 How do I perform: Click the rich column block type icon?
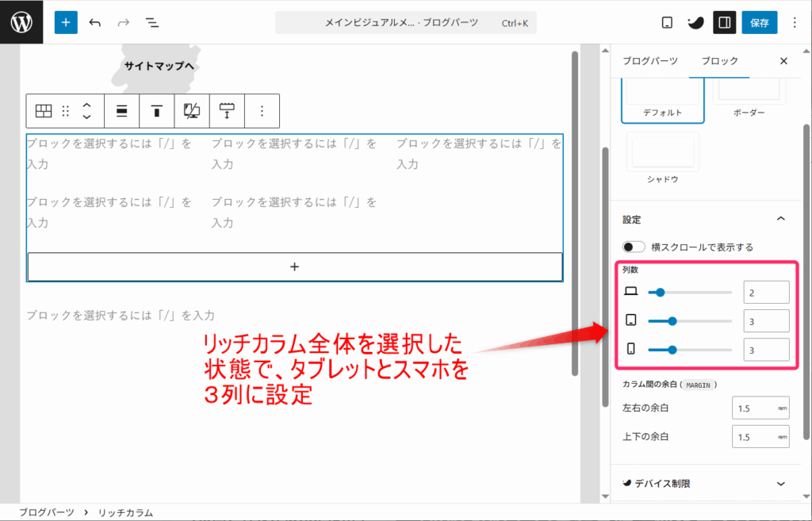click(x=44, y=111)
